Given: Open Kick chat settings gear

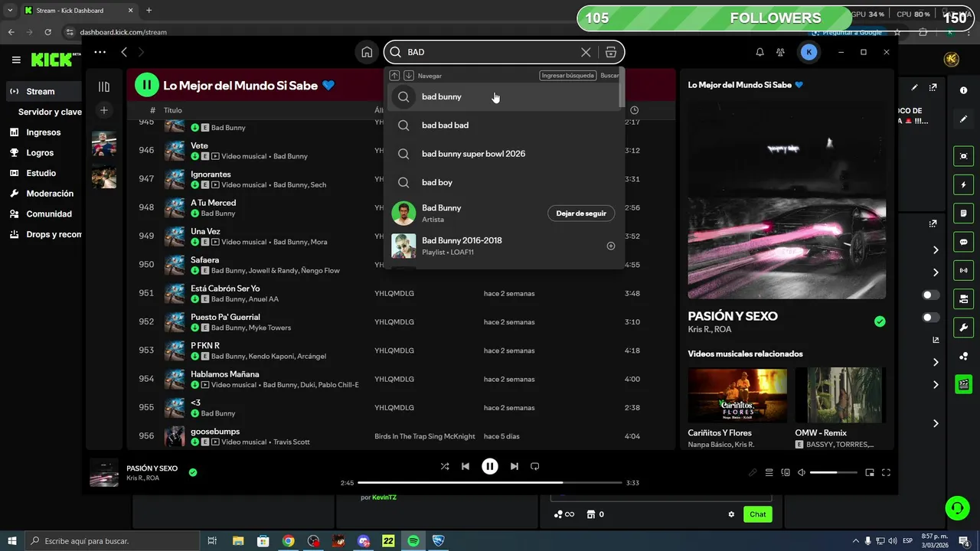Looking at the screenshot, I should [x=731, y=514].
